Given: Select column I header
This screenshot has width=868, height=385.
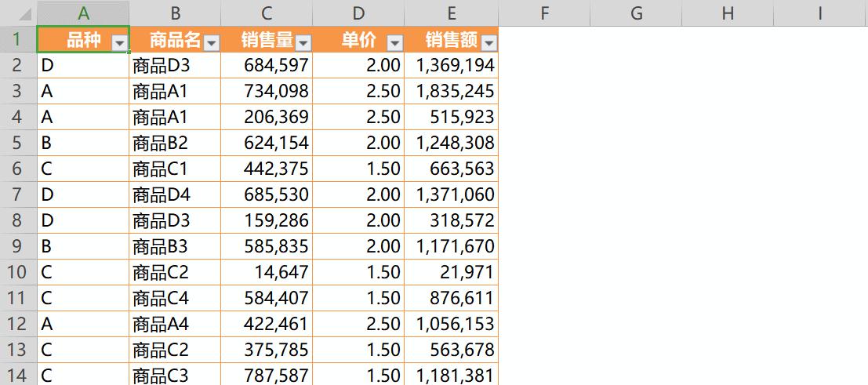Looking at the screenshot, I should click(821, 13).
